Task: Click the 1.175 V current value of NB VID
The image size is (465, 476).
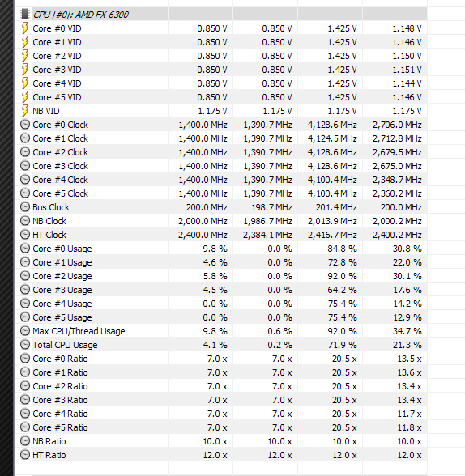Action: (x=212, y=111)
